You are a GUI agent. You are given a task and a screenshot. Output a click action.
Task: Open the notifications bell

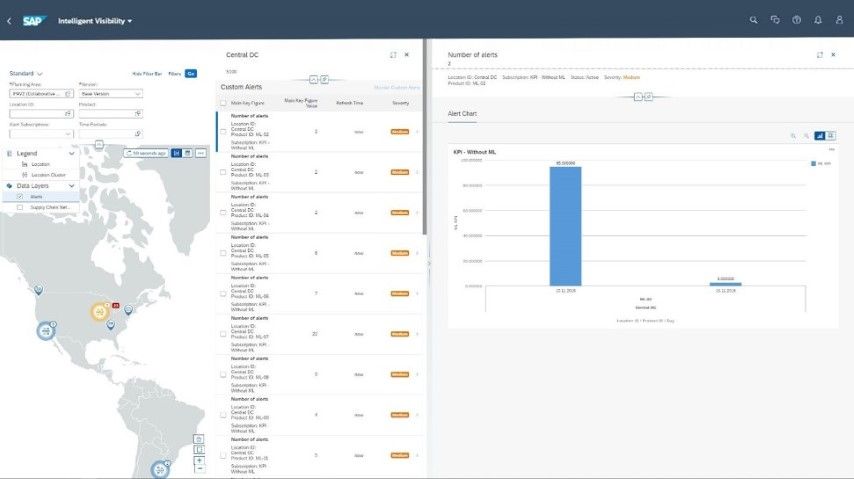point(818,20)
